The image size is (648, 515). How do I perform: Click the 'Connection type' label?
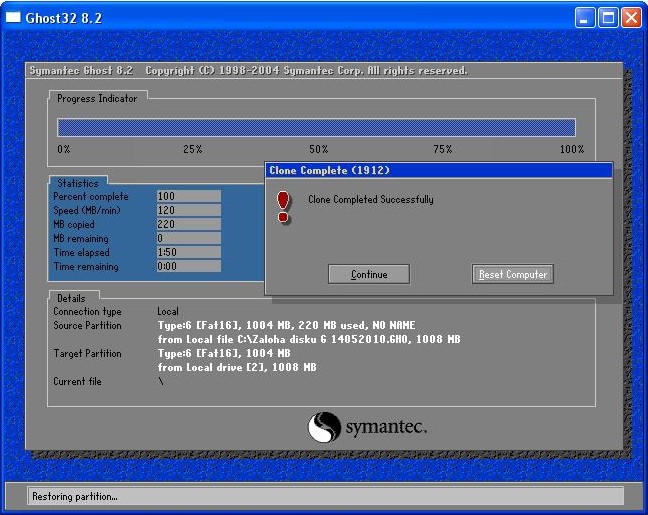87,311
